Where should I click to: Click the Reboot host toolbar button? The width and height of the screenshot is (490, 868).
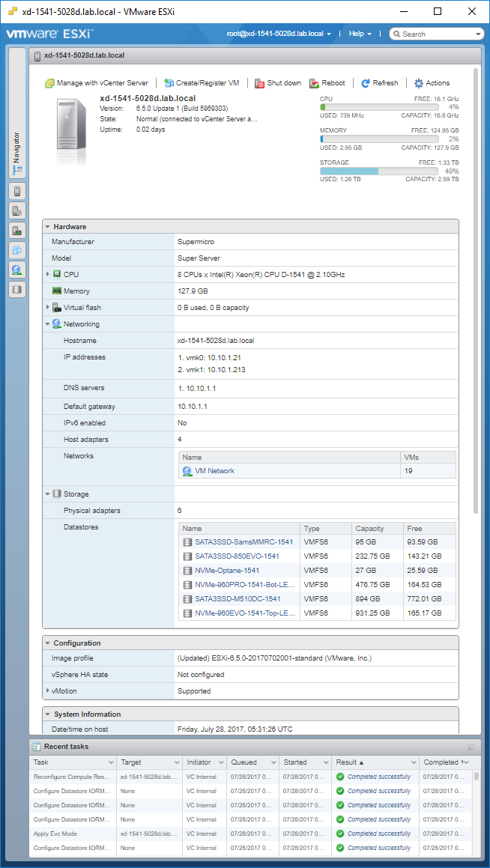point(327,83)
